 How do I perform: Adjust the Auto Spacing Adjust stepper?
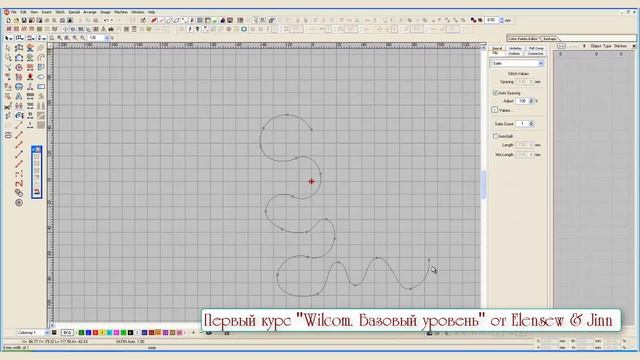(x=531, y=101)
